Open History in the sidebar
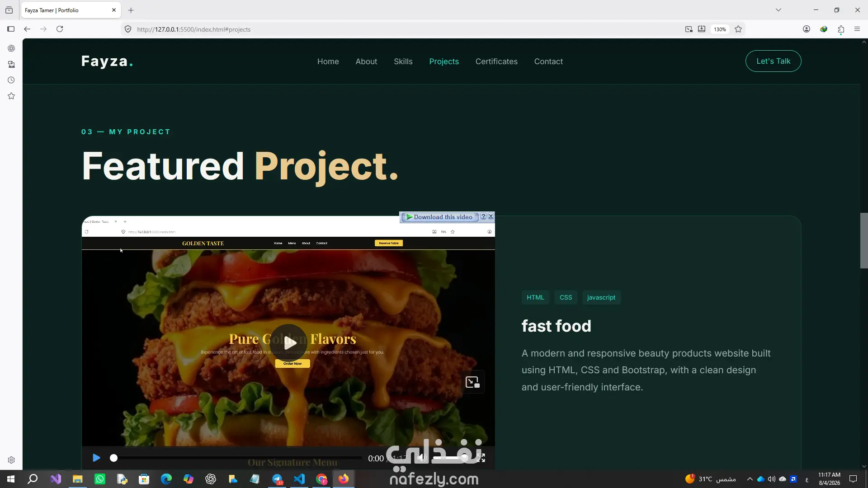Image resolution: width=868 pixels, height=488 pixels. 11,80
